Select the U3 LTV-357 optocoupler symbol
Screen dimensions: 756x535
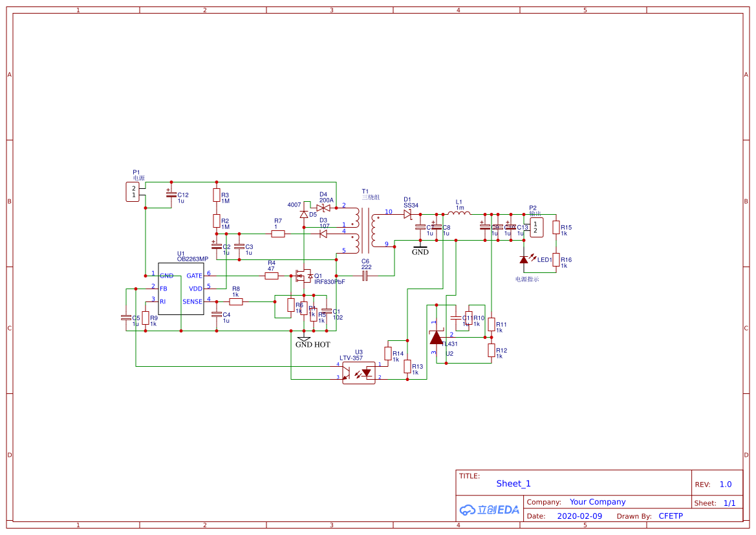click(359, 373)
